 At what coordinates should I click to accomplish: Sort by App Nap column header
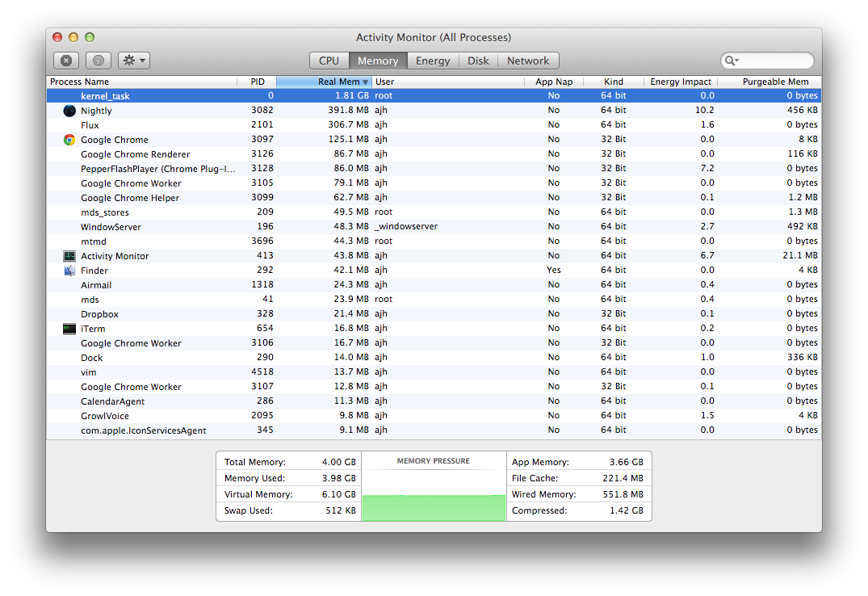554,82
